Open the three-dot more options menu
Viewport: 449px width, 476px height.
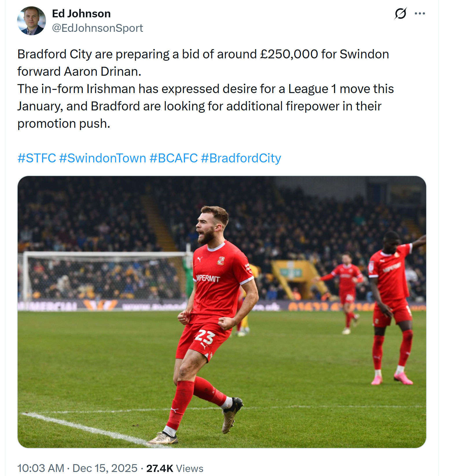click(x=420, y=14)
